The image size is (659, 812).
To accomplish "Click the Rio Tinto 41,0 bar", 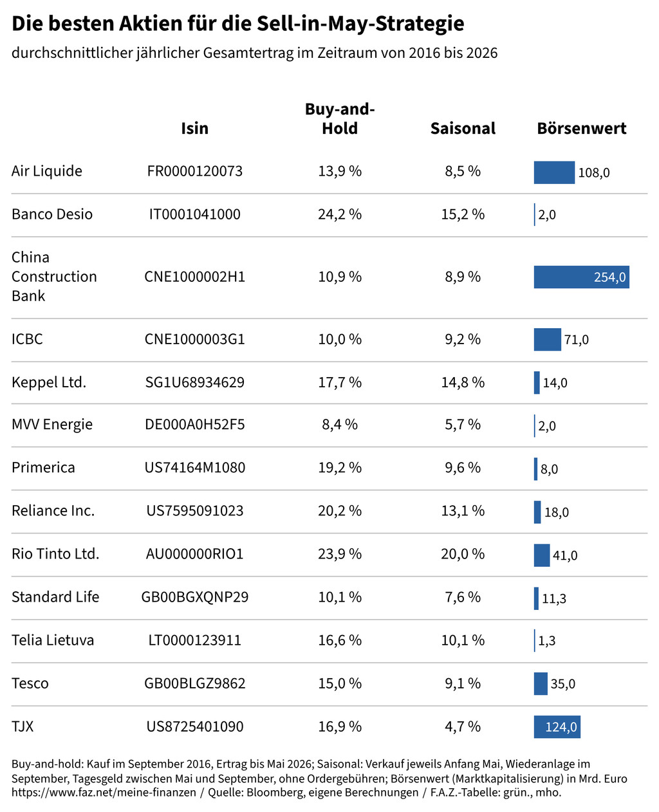I will (541, 555).
